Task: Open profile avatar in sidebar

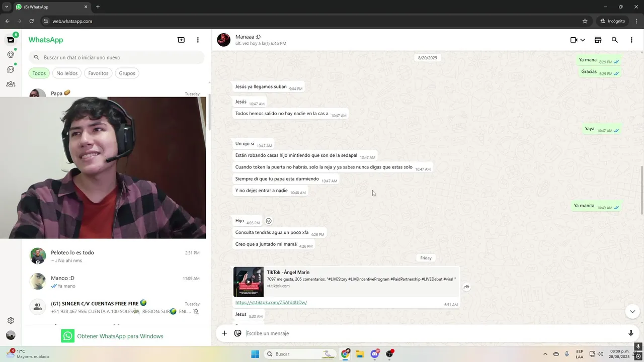Action: (x=11, y=335)
